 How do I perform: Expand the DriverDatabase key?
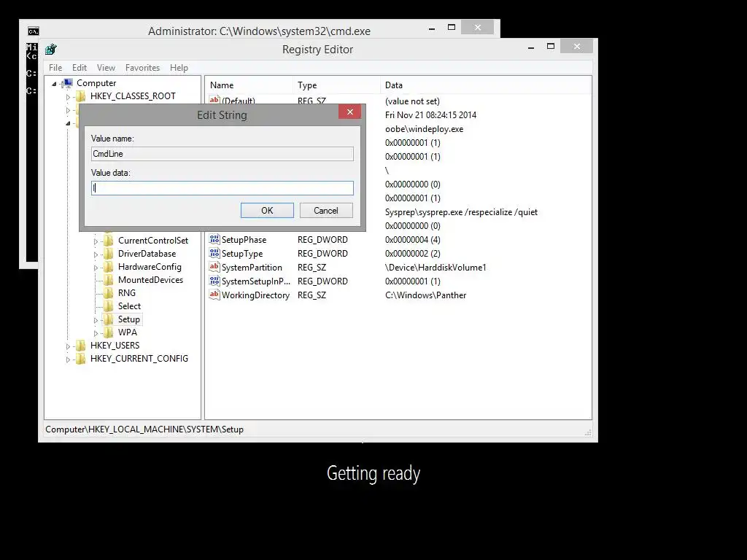coord(96,254)
